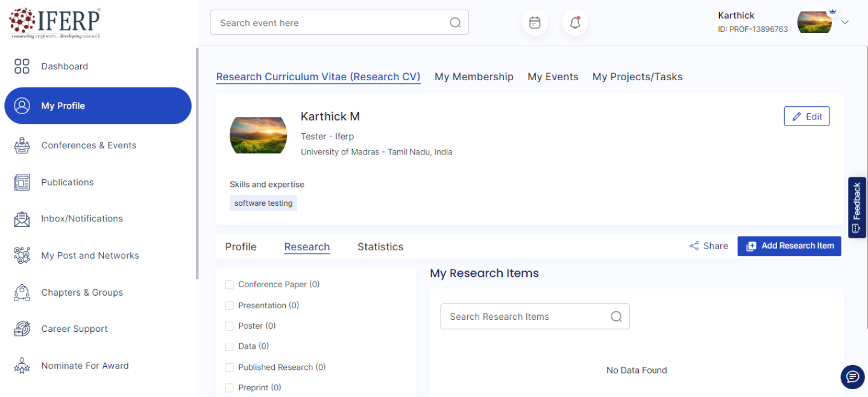Open Inbox/Notifications envelope icon

point(22,219)
